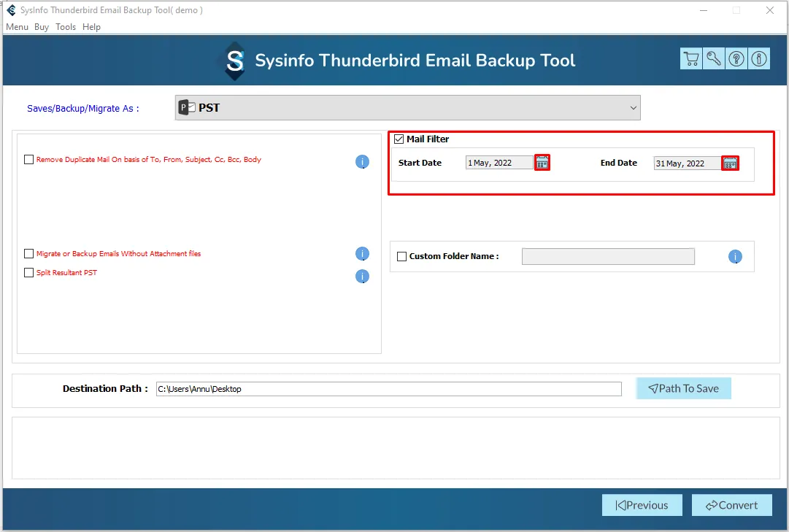The height and width of the screenshot is (532, 789).
Task: Open the Buy menu
Action: 42,27
